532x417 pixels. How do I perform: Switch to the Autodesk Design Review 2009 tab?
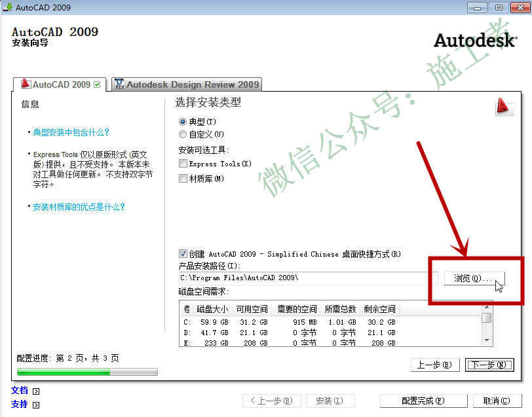pos(187,84)
